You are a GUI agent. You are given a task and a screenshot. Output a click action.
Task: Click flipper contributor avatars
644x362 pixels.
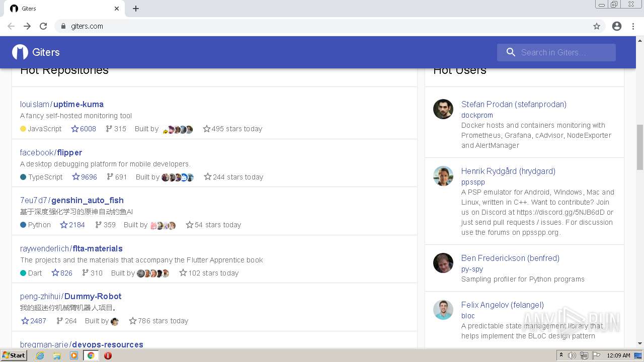(x=178, y=177)
